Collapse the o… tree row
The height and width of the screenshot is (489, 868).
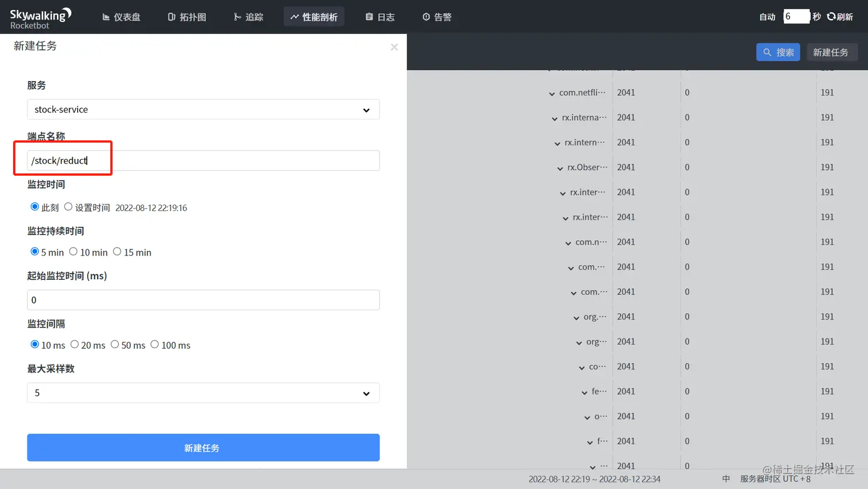pyautogui.click(x=587, y=418)
